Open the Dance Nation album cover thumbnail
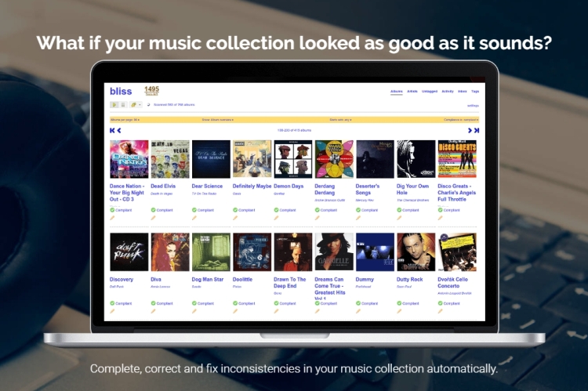 [129, 159]
